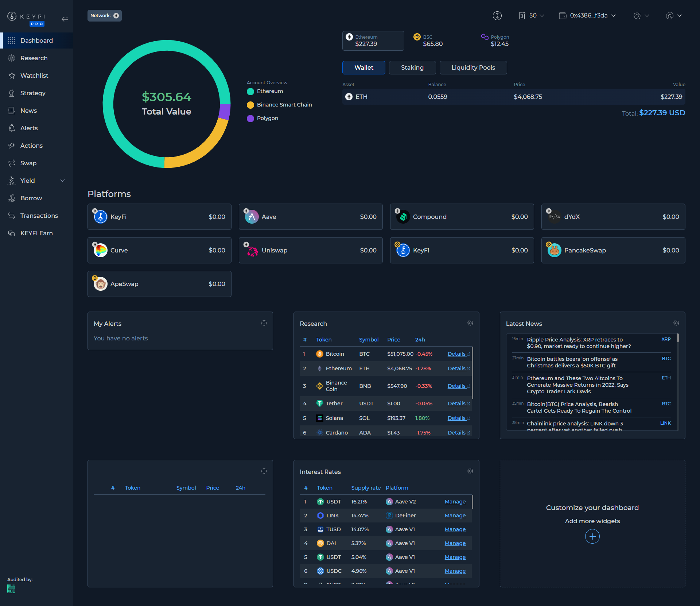Viewport: 700px width, 606px height.
Task: Open the Watchlist sidebar item
Action: (36, 76)
